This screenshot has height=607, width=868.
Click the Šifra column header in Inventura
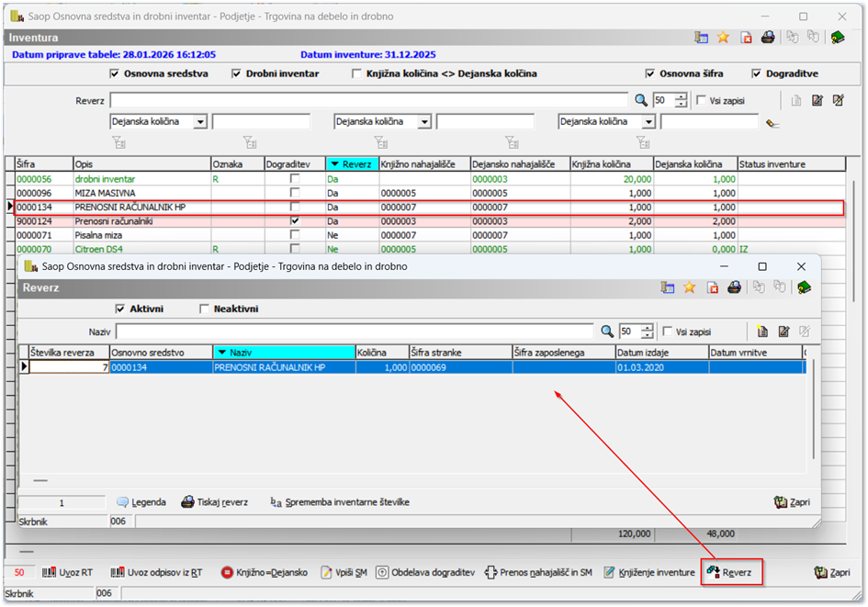(x=44, y=163)
